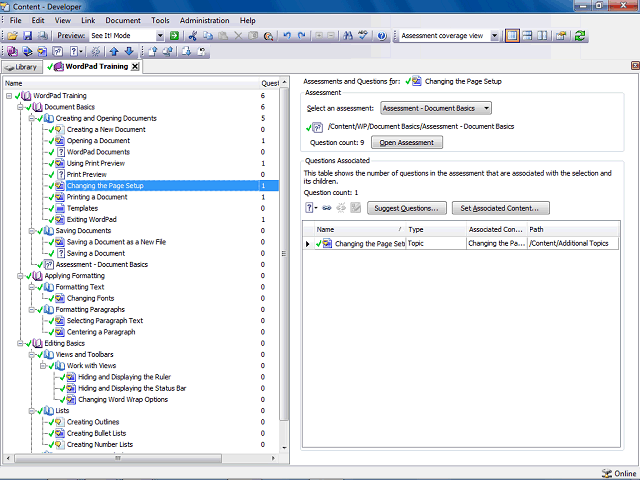Toggle the vertical split layout button
640x480 pixels.
pos(542,36)
